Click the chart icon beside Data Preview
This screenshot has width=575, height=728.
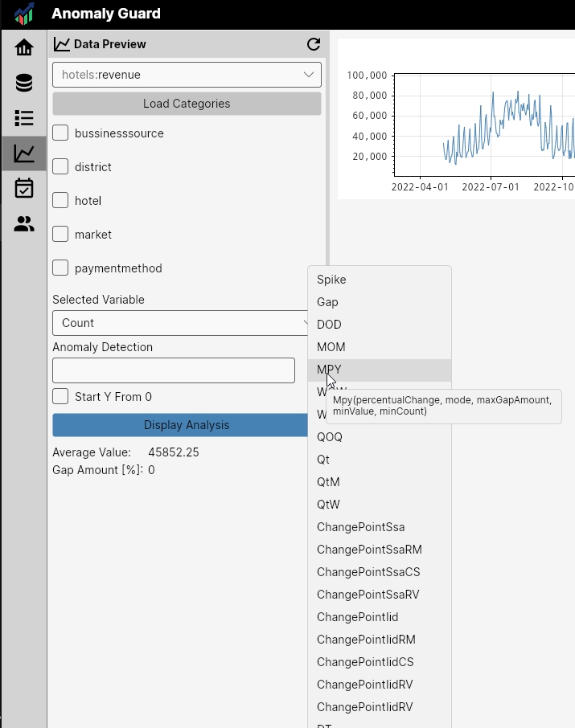[x=62, y=44]
